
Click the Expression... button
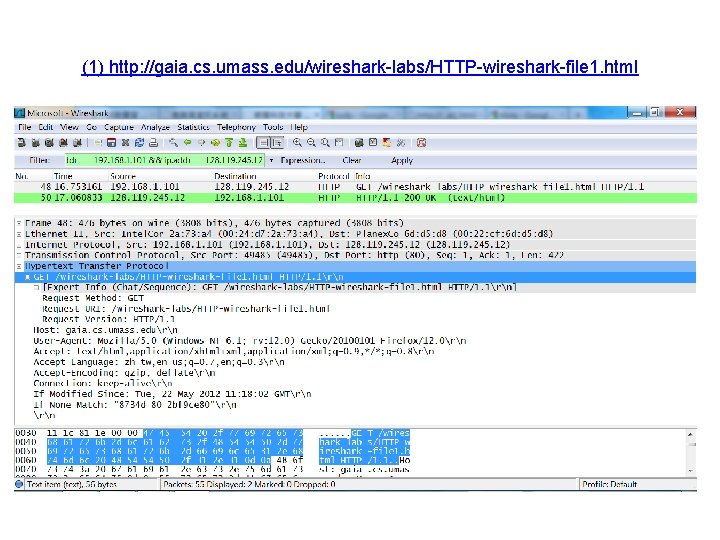tap(303, 160)
